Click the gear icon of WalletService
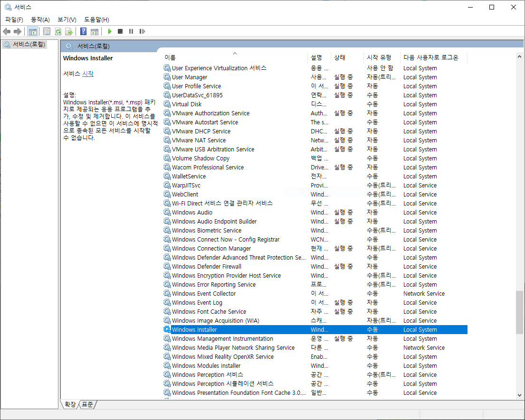The height and width of the screenshot is (420, 525). [167, 176]
